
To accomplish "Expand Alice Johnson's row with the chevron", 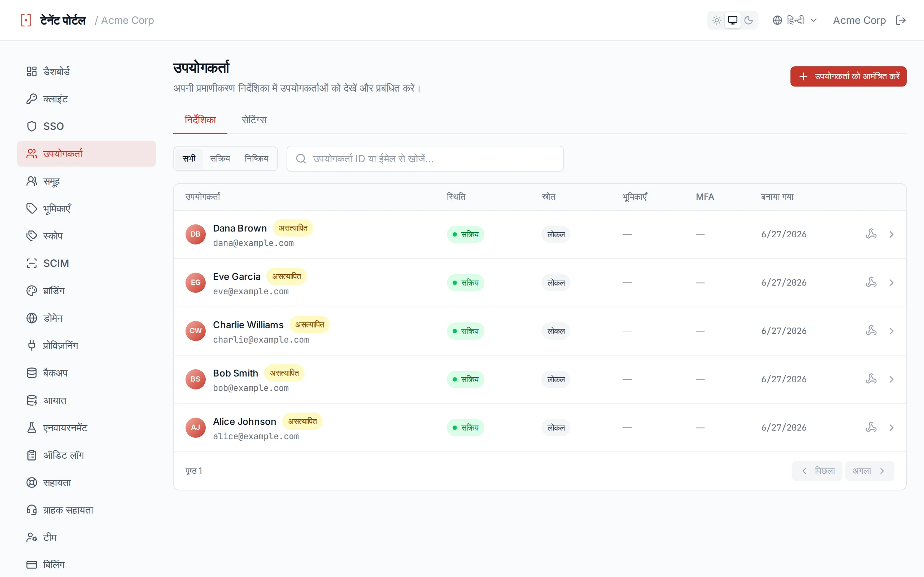I will point(892,428).
